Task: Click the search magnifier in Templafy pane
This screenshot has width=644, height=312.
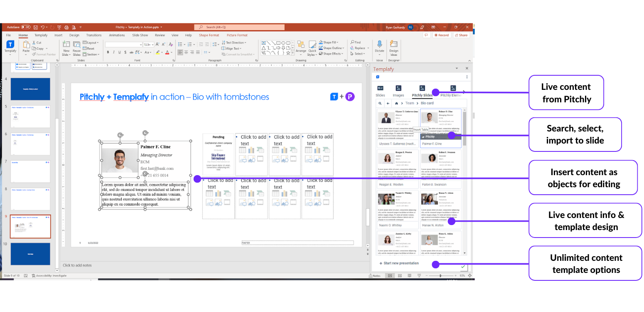Action: (380, 103)
